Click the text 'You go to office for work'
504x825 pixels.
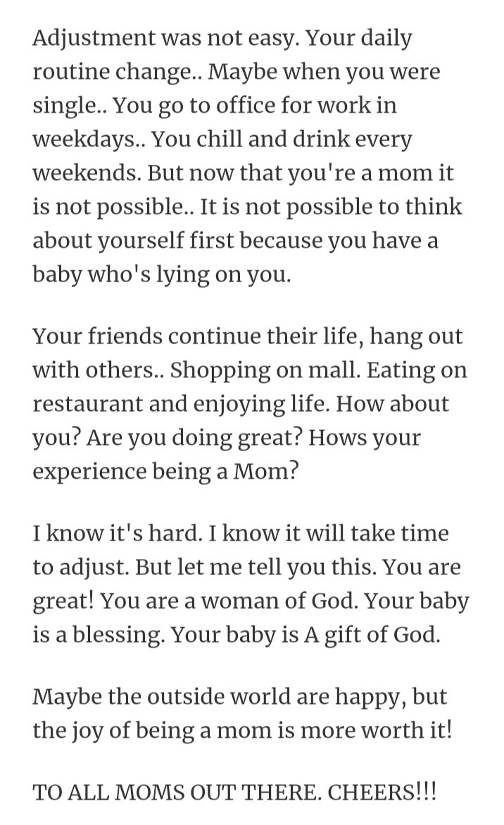point(241,106)
